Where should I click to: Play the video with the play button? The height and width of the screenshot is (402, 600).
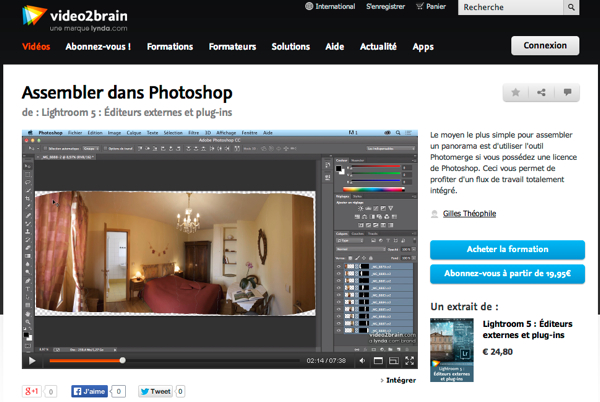pos(32,360)
